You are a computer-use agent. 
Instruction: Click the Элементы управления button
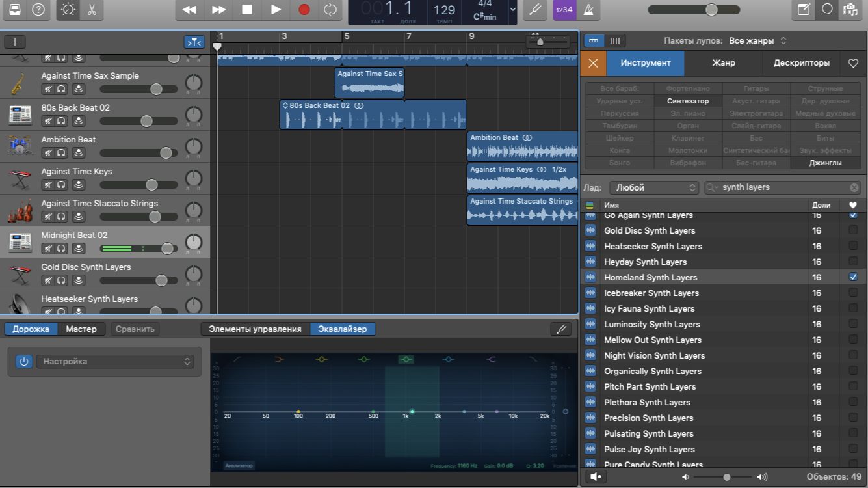(255, 329)
